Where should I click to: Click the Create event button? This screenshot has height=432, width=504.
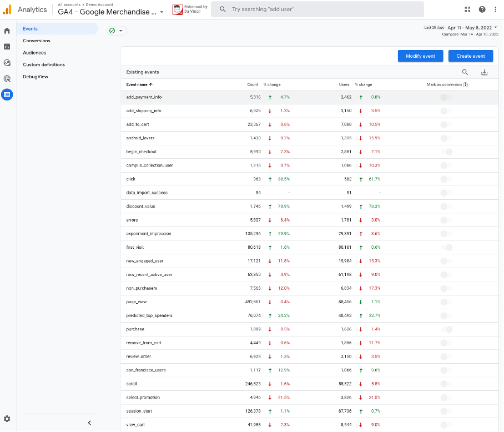(x=471, y=56)
